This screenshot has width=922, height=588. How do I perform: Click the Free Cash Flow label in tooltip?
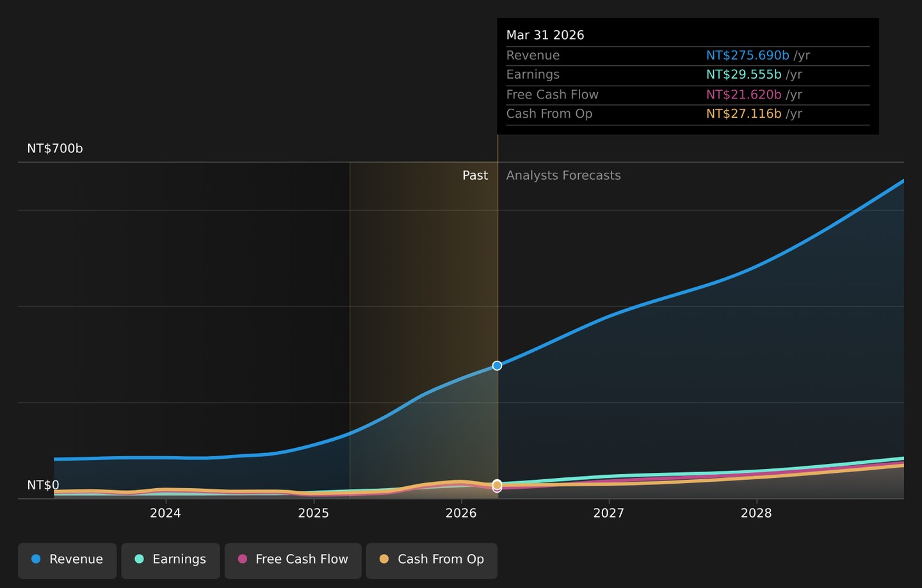coord(553,95)
